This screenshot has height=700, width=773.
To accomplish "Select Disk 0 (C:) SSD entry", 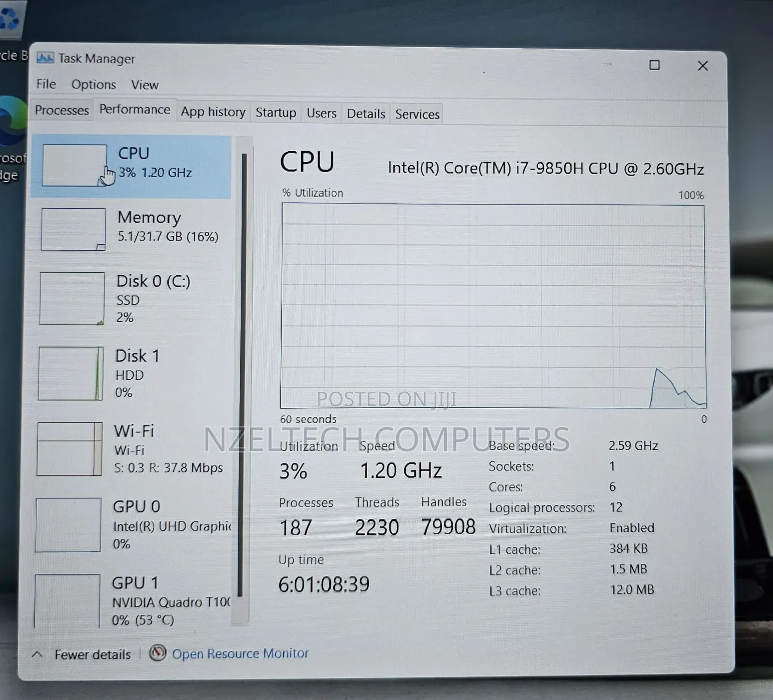I will click(x=129, y=299).
